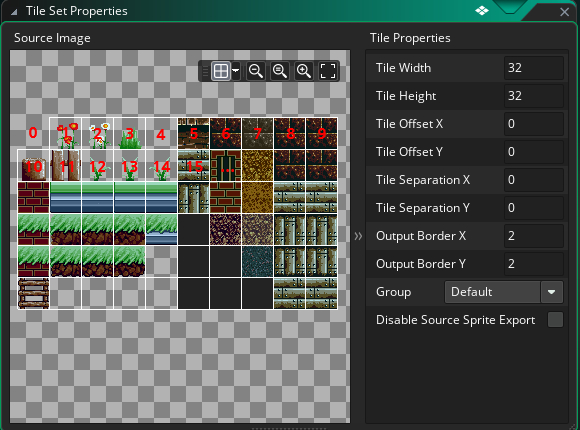
Task: Select the sprout tile numbered 14
Action: coord(161,165)
